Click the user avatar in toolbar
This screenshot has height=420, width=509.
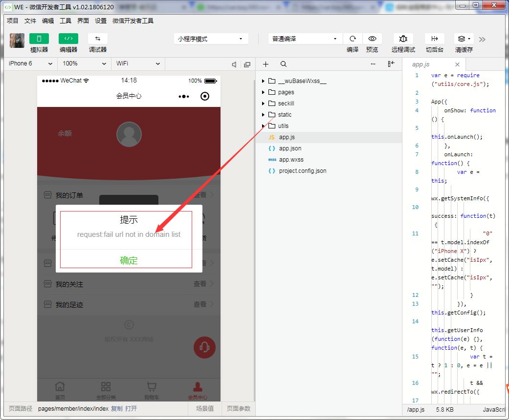[17, 41]
